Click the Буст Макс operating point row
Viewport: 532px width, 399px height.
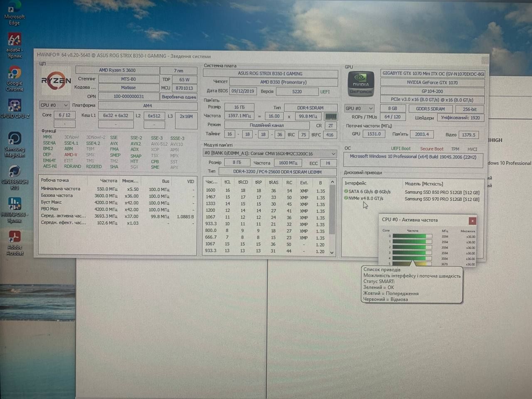[x=117, y=202]
